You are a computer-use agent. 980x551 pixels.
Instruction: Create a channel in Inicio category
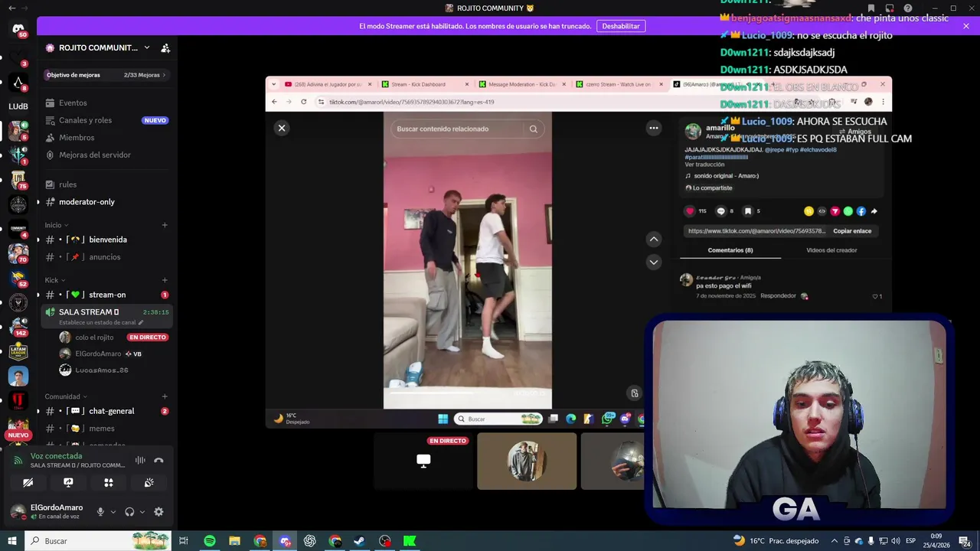click(165, 225)
